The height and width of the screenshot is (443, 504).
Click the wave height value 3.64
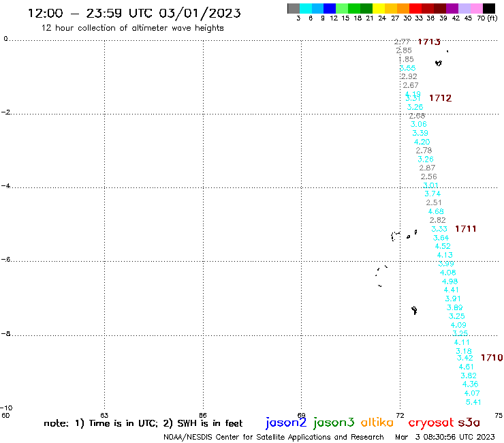tap(441, 238)
